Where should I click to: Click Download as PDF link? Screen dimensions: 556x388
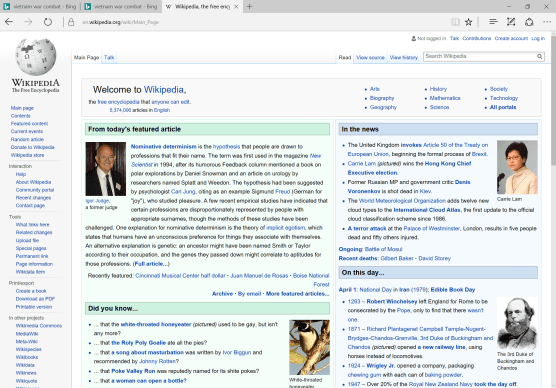(35, 299)
